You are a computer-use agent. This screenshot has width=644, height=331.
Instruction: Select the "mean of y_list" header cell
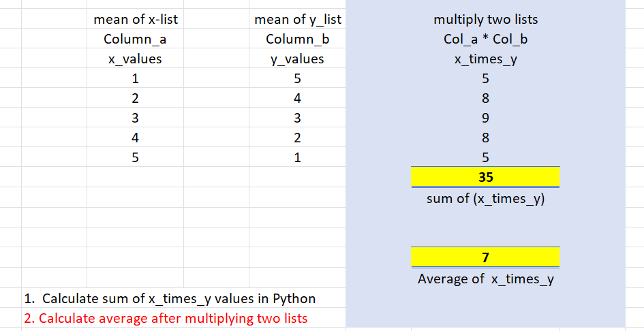click(x=297, y=19)
